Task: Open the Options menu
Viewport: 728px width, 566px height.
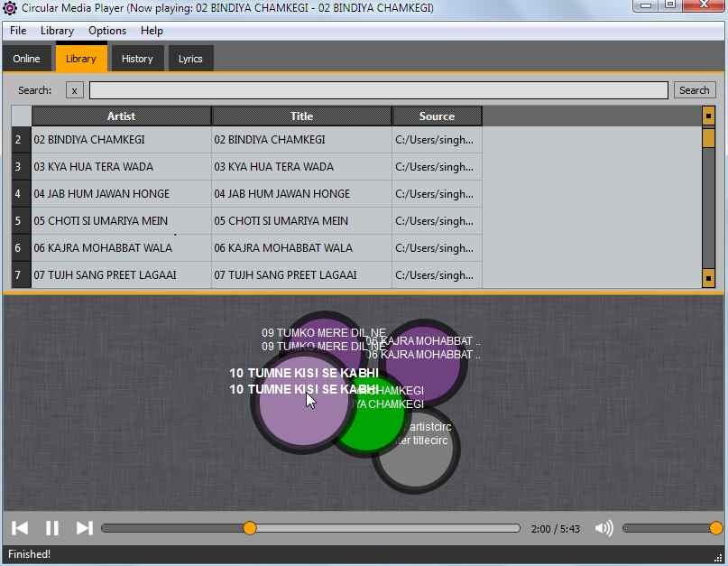Action: (107, 31)
